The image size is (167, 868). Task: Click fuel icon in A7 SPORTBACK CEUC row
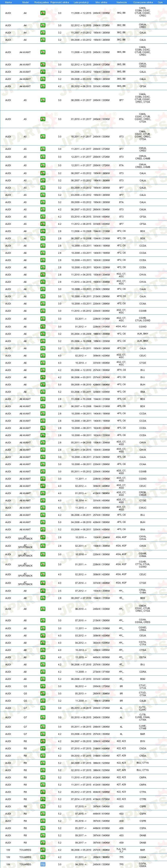point(43,574)
